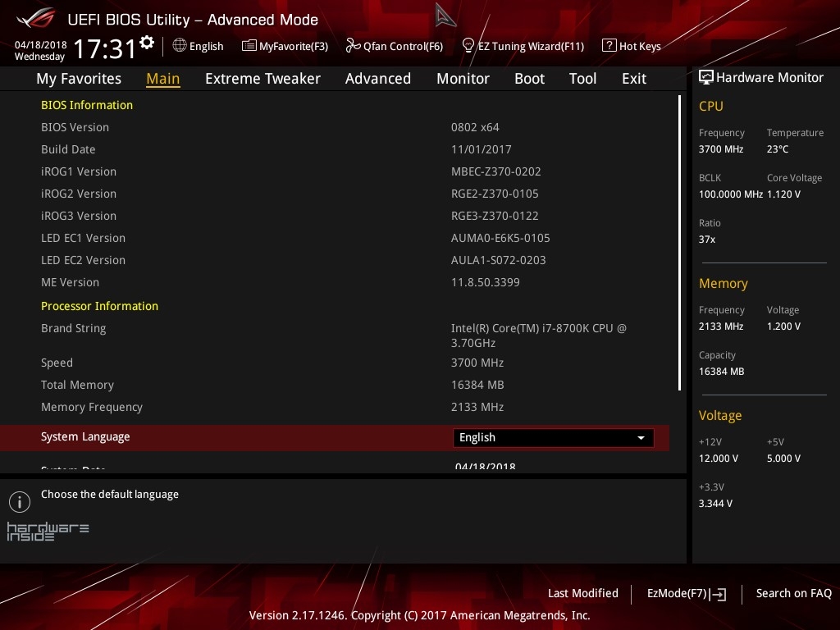
Task: Click CPU temperature value 23°C
Action: [x=778, y=149]
